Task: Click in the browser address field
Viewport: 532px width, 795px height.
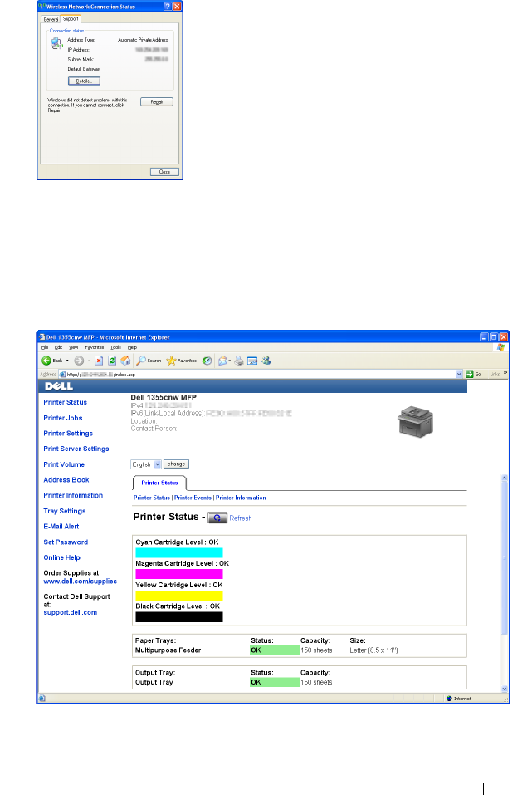Action: (x=257, y=374)
